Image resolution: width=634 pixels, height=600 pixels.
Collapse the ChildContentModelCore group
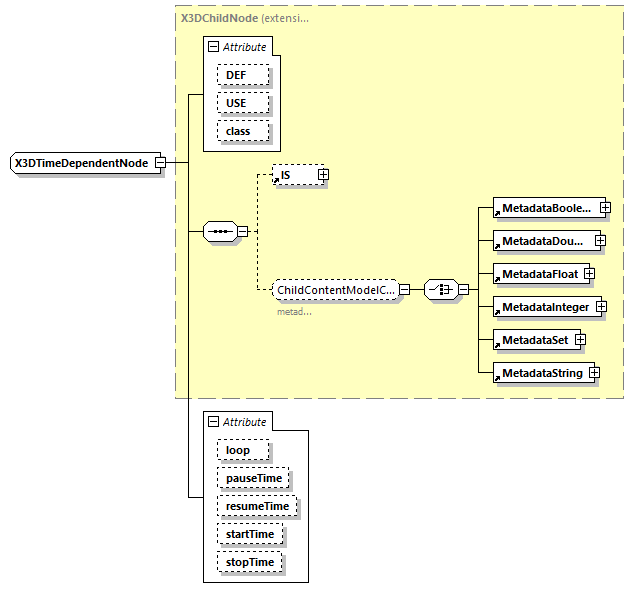[x=404, y=290]
